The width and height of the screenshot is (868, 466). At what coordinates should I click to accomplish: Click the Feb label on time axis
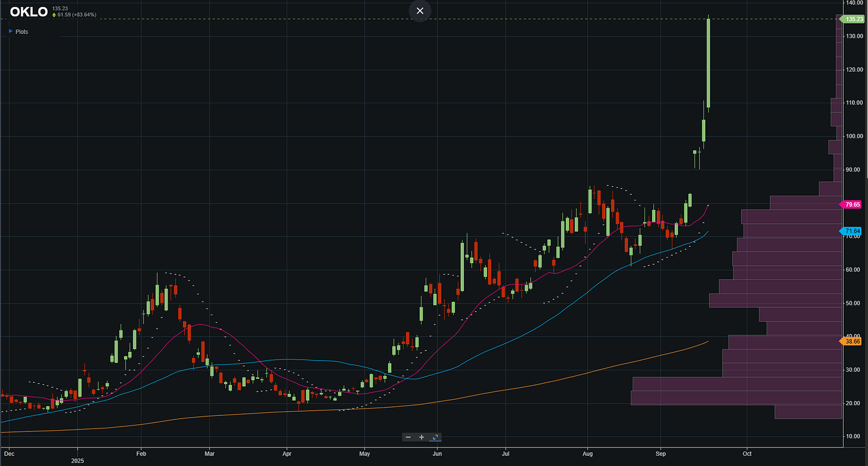click(141, 453)
